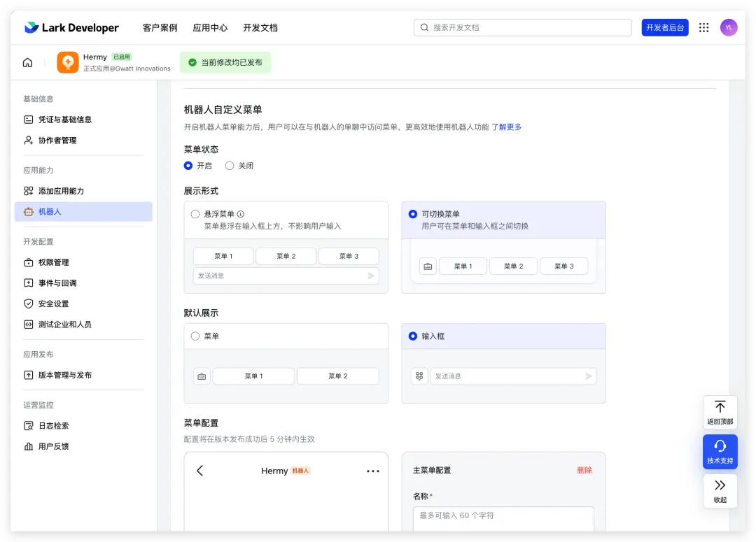Open 应用中心 in top navigation
This screenshot has height=542, width=756.
coord(210,27)
